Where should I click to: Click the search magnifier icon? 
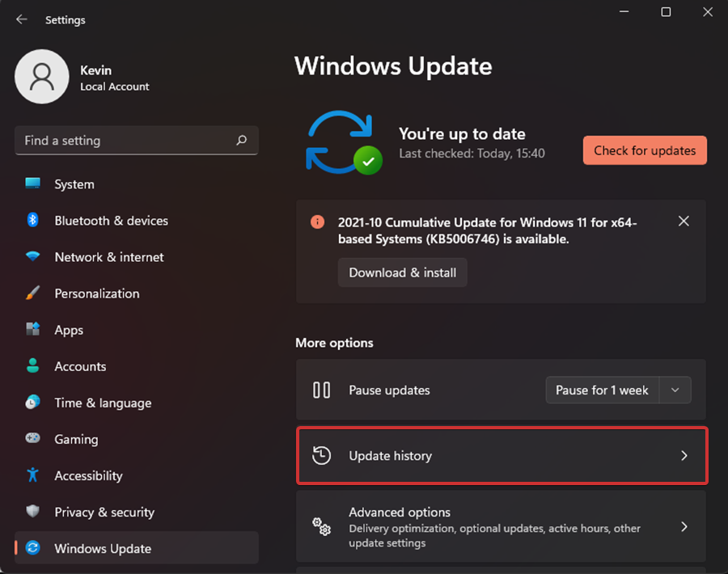pyautogui.click(x=241, y=141)
